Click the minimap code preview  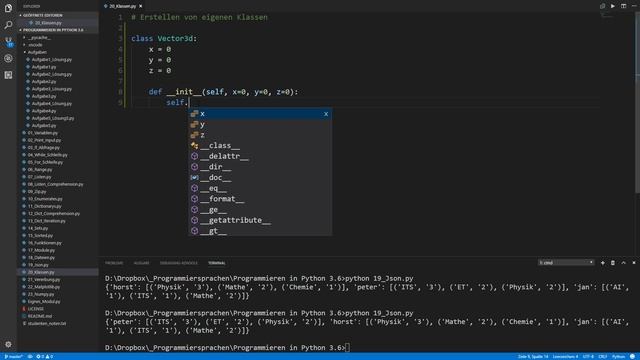[x=607, y=16]
